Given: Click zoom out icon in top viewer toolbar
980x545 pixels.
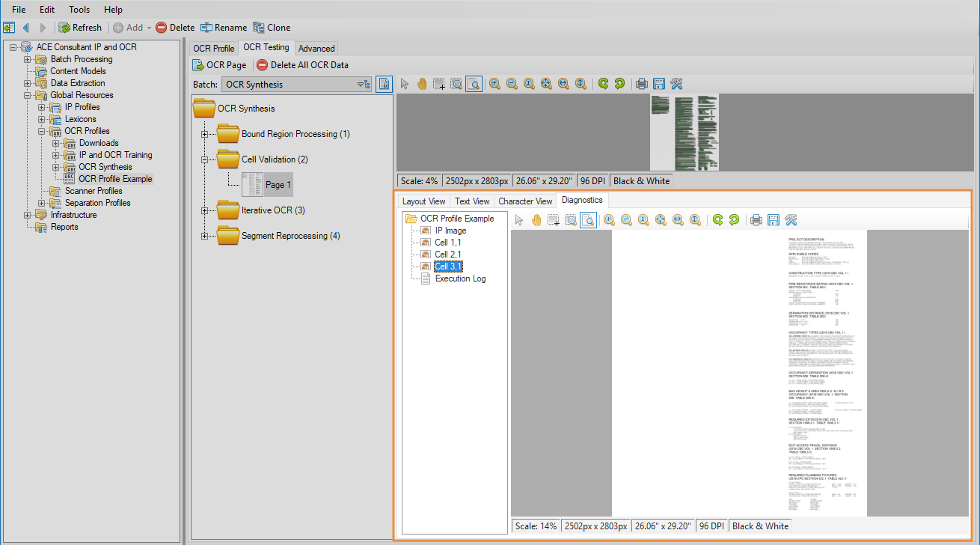Looking at the screenshot, I should click(512, 84).
